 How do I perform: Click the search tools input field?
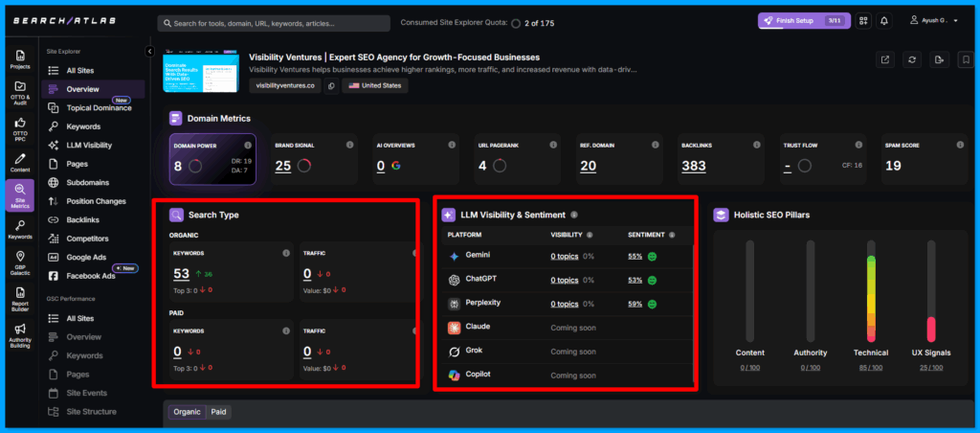(274, 23)
